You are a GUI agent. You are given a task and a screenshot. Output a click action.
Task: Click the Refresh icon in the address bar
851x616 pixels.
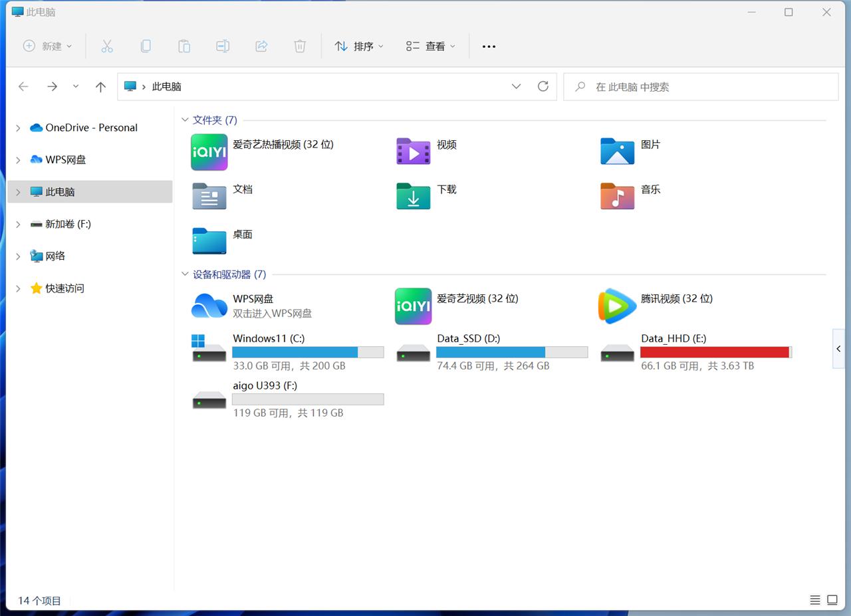click(x=543, y=86)
